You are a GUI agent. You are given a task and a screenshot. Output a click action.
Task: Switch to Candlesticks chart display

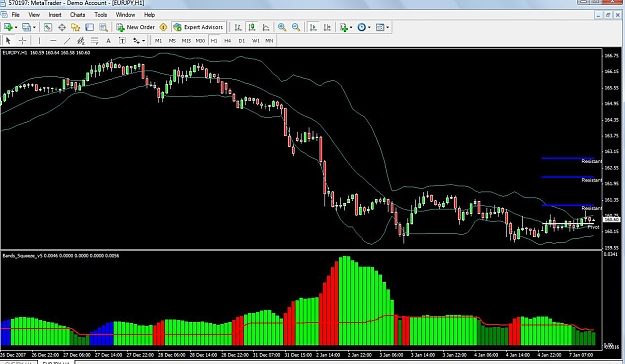252,27
